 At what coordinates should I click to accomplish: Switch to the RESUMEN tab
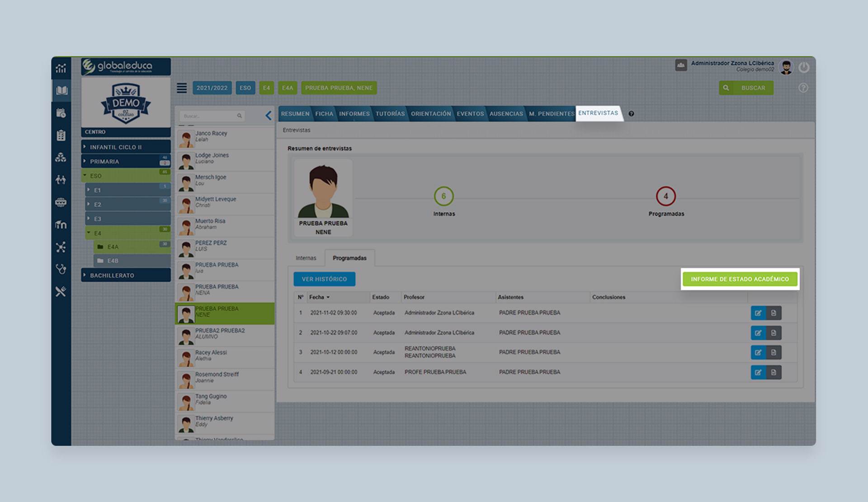(295, 114)
